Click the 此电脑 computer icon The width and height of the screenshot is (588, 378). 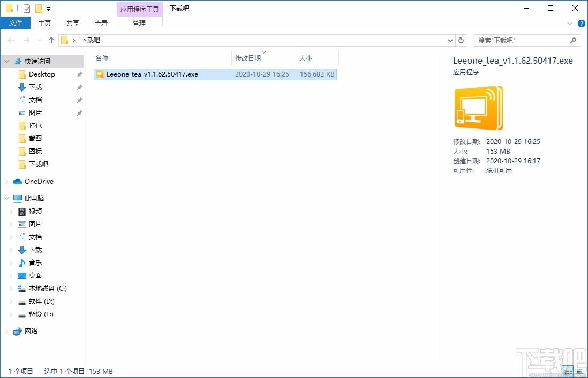point(18,199)
